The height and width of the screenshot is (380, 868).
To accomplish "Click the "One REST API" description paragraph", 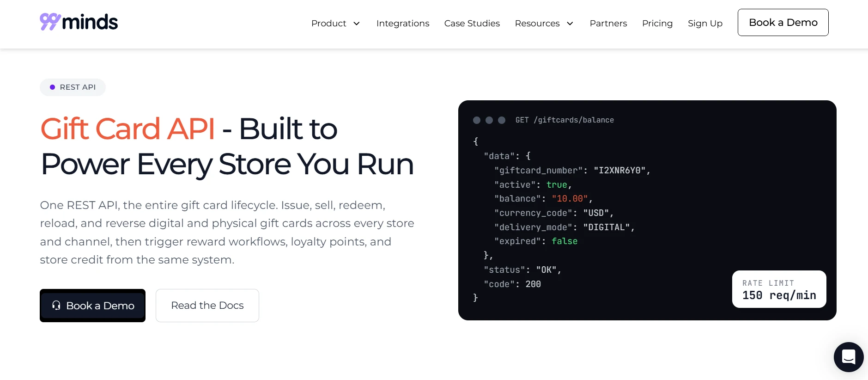I will click(227, 233).
